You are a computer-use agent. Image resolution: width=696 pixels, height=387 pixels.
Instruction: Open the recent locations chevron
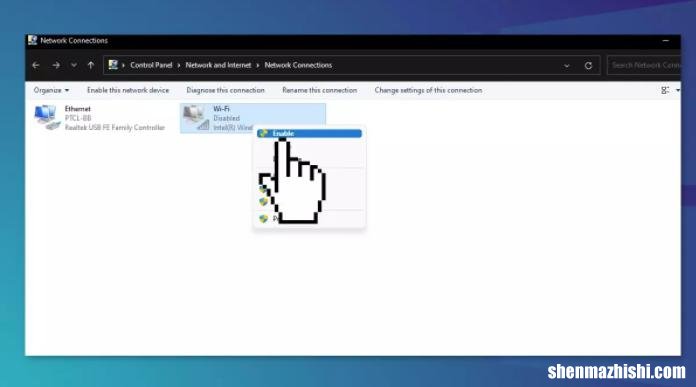click(x=74, y=65)
